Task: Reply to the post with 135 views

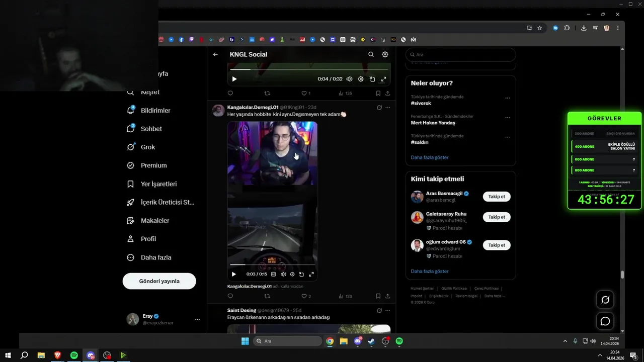Action: 230,93
